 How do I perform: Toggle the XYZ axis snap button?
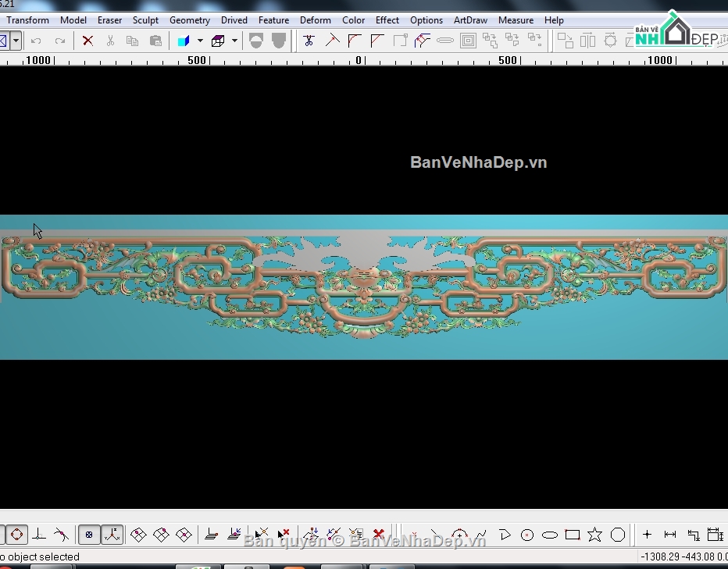click(112, 535)
